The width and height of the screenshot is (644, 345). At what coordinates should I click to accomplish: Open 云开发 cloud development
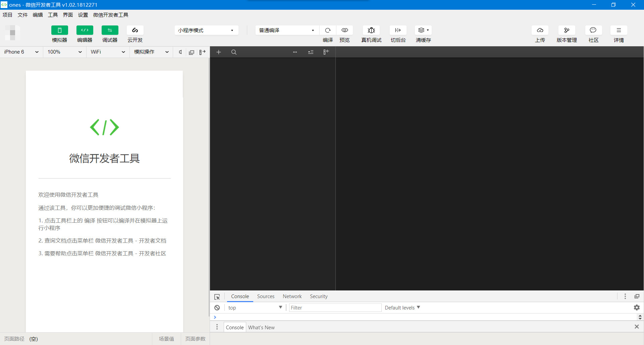coord(135,30)
